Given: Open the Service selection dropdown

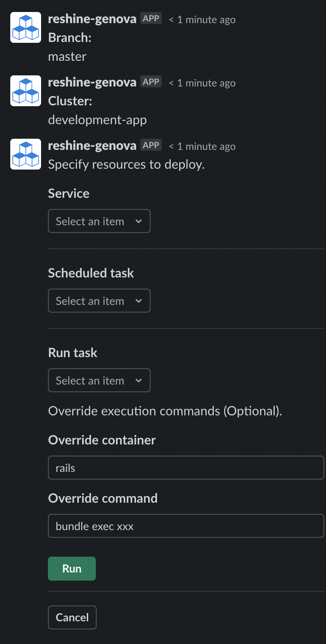Looking at the screenshot, I should point(99,221).
